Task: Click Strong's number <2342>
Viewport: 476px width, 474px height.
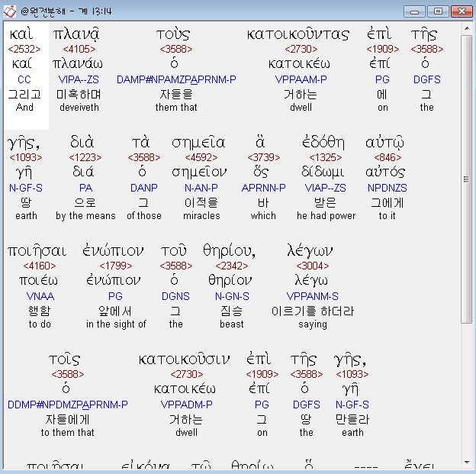Action: coord(232,266)
